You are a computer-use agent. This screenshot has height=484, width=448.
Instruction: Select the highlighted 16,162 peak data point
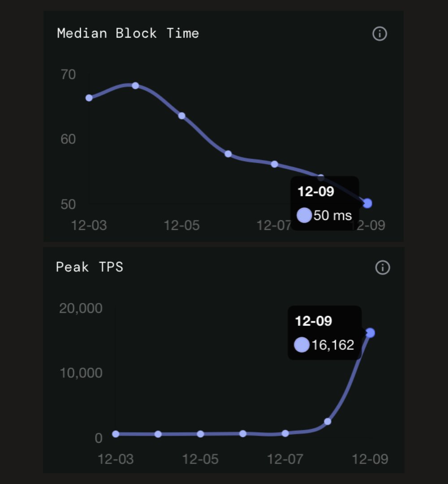[x=370, y=333]
